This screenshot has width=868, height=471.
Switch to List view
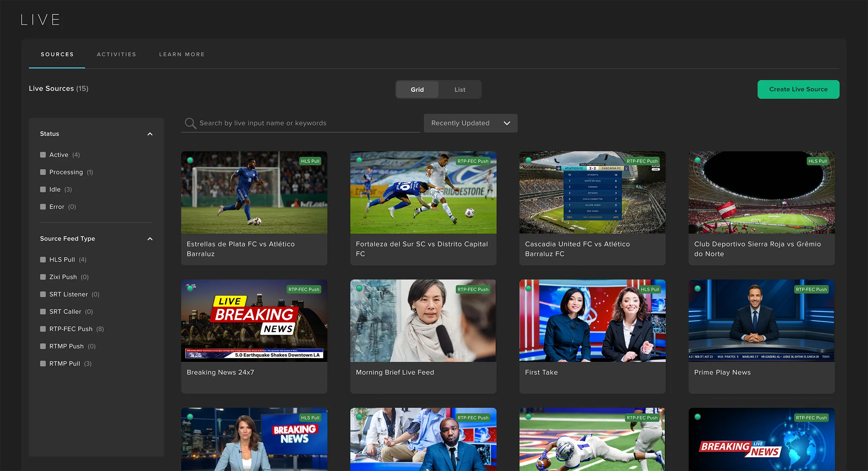tap(460, 90)
